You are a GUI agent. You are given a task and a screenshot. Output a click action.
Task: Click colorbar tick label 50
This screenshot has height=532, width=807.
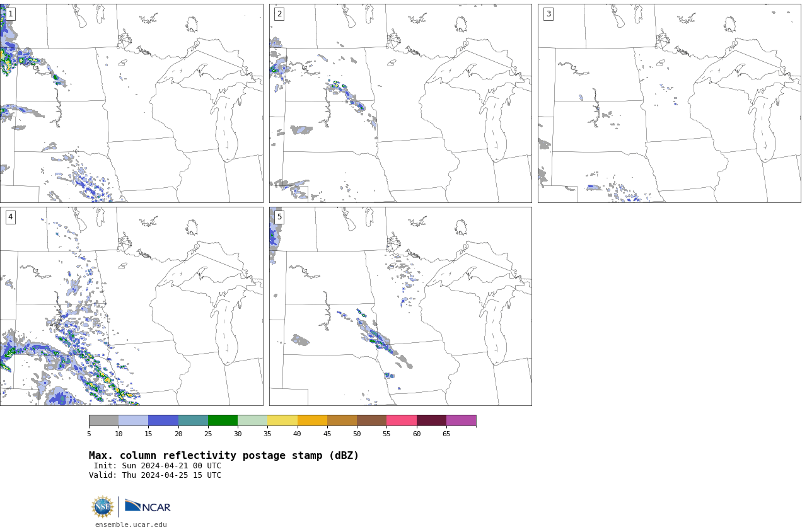357,434
